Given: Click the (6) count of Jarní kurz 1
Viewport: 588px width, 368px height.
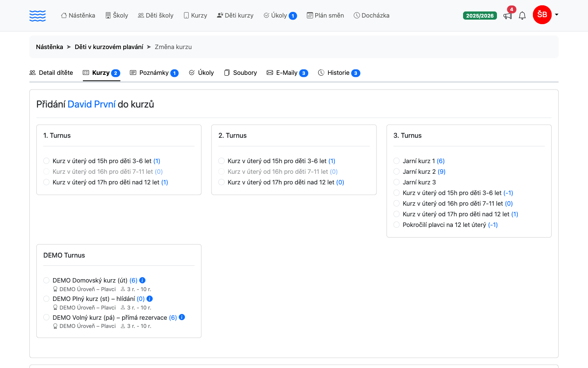Looking at the screenshot, I should tap(441, 161).
